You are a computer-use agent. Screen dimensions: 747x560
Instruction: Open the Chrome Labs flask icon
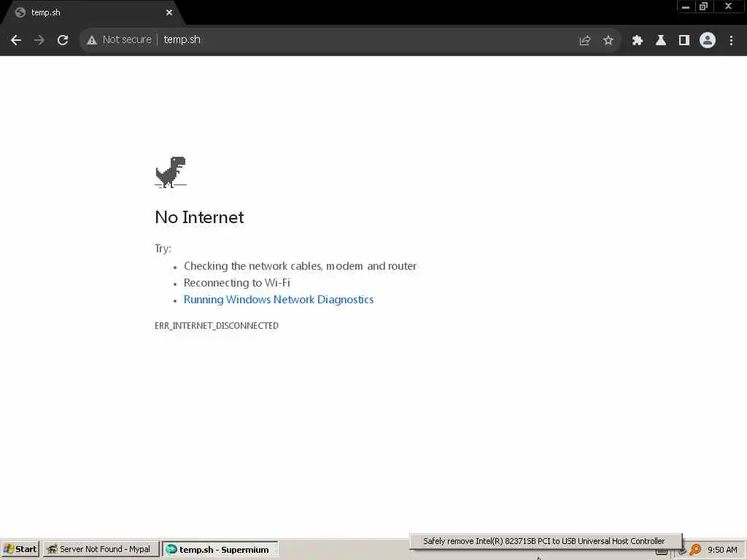tap(660, 41)
